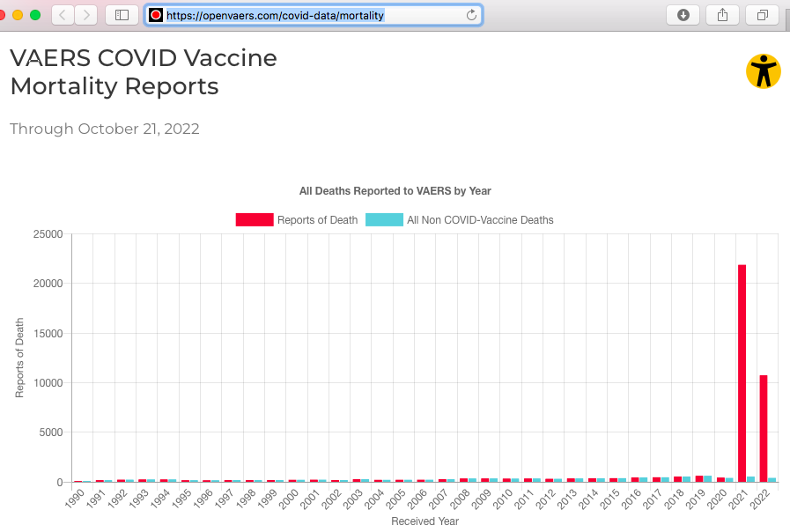Click the Safari back navigation arrow

click(63, 15)
